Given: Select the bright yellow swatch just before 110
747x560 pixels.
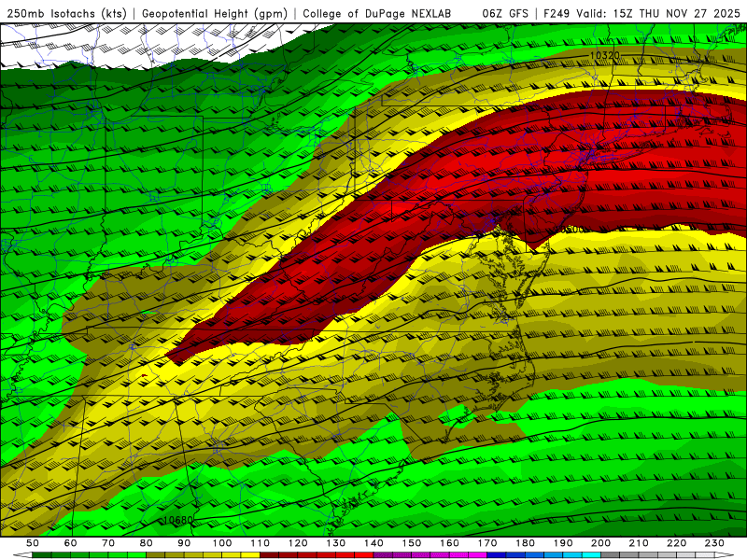Looking at the screenshot, I should pos(250,555).
